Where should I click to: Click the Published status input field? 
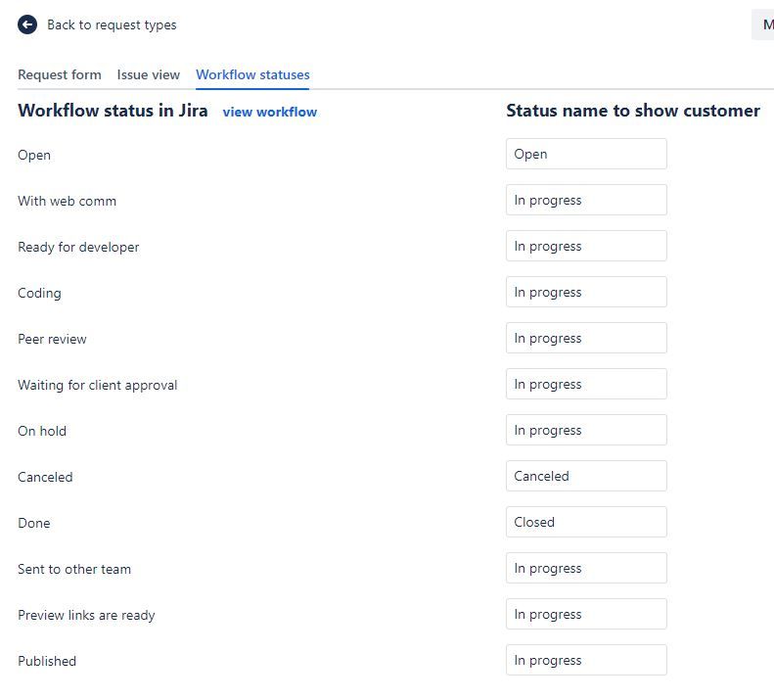click(585, 660)
